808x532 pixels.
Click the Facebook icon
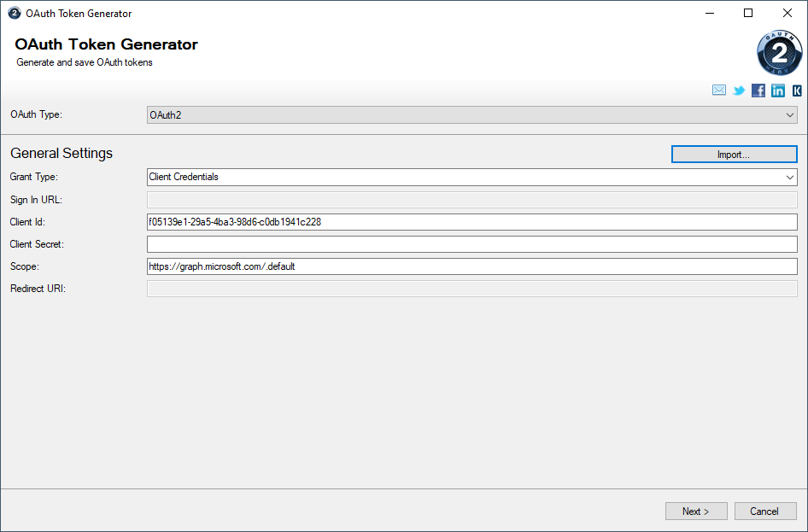pos(758,90)
